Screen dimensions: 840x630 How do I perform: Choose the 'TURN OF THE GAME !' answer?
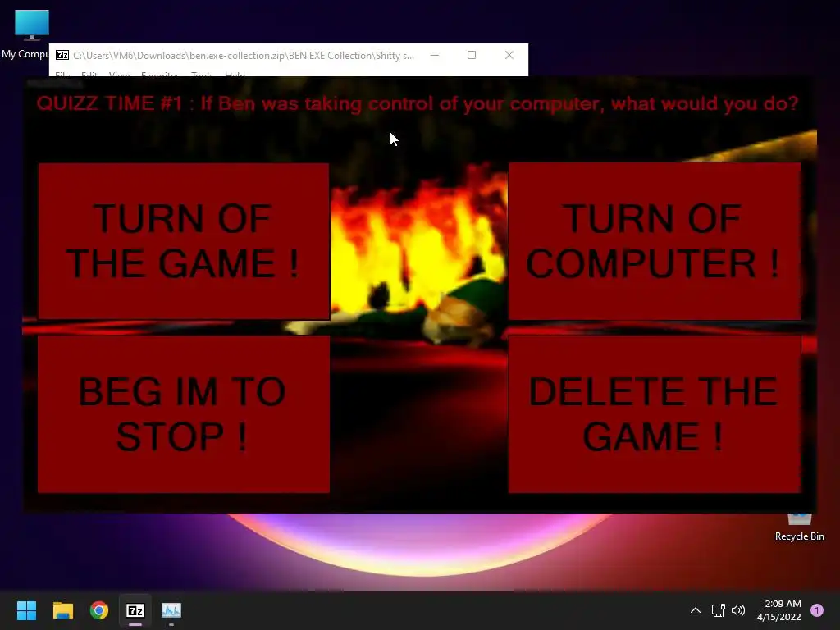pyautogui.click(x=184, y=241)
